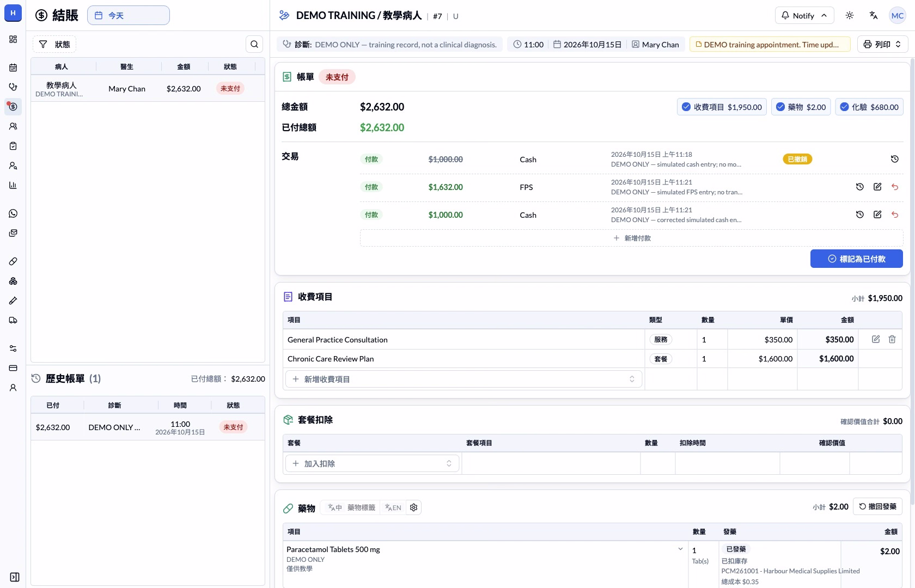Edit the FPS $1,632.00 payment

[877, 187]
